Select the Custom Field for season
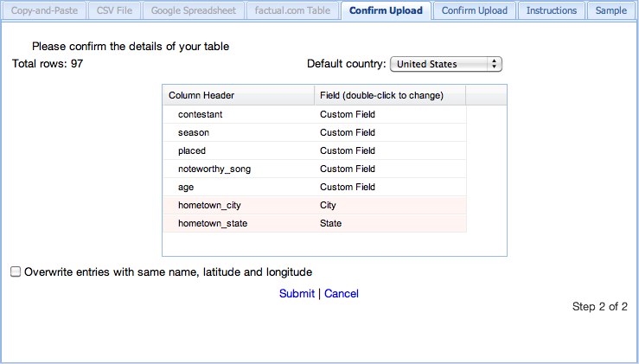This screenshot has width=639, height=364. coord(348,132)
